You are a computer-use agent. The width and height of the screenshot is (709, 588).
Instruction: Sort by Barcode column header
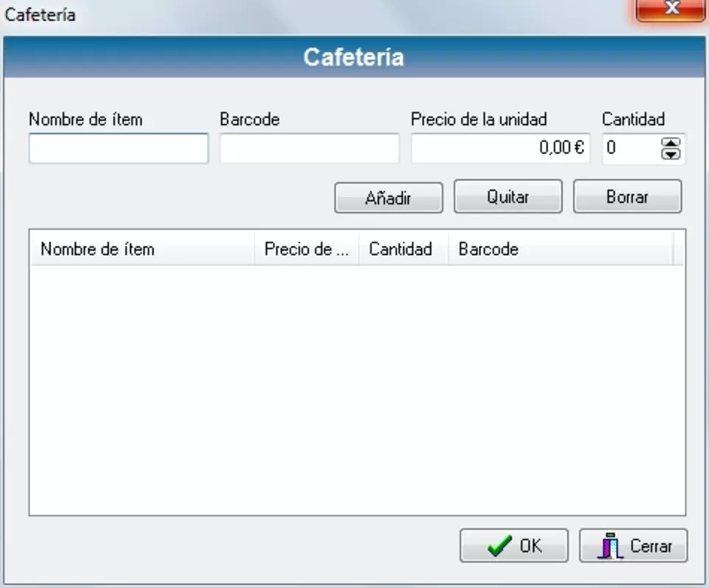click(560, 249)
